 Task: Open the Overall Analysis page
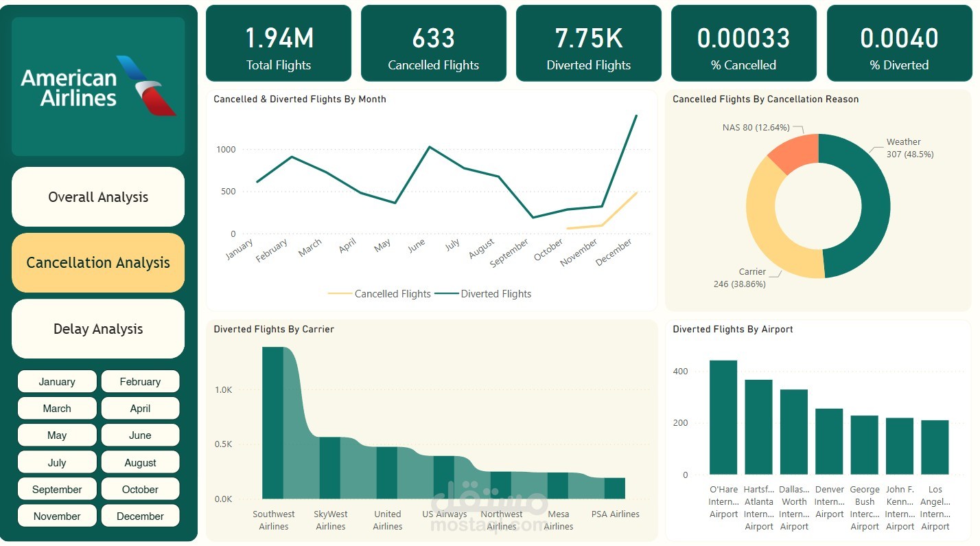click(x=98, y=197)
